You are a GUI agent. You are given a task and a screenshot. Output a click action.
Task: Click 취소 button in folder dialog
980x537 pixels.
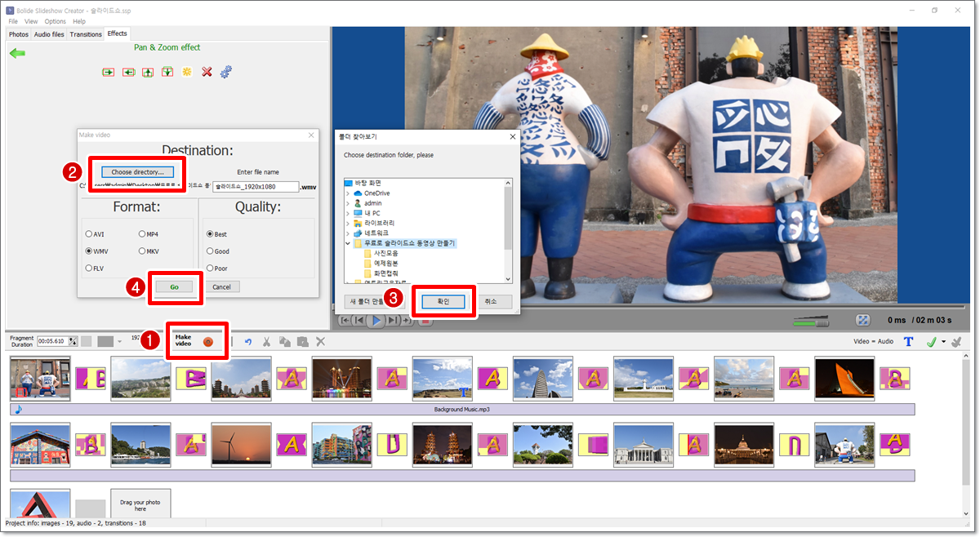pyautogui.click(x=491, y=301)
